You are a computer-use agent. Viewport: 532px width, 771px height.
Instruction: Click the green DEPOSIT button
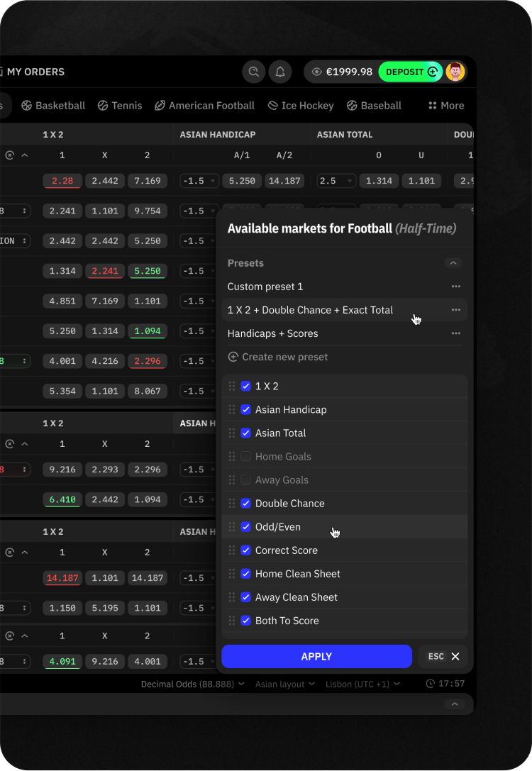pyautogui.click(x=410, y=72)
